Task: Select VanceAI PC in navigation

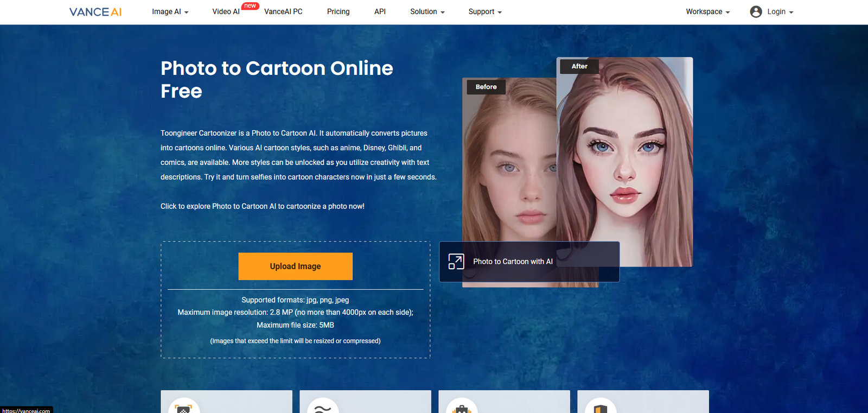Action: coord(283,12)
